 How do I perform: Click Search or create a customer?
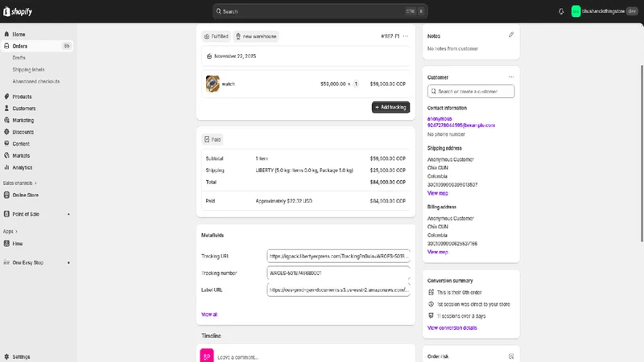click(x=471, y=91)
